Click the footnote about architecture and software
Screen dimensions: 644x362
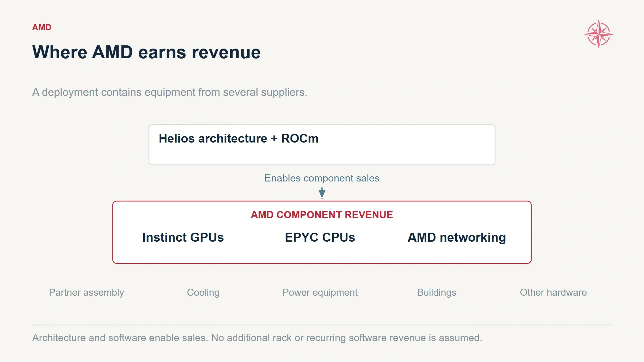pos(257,338)
